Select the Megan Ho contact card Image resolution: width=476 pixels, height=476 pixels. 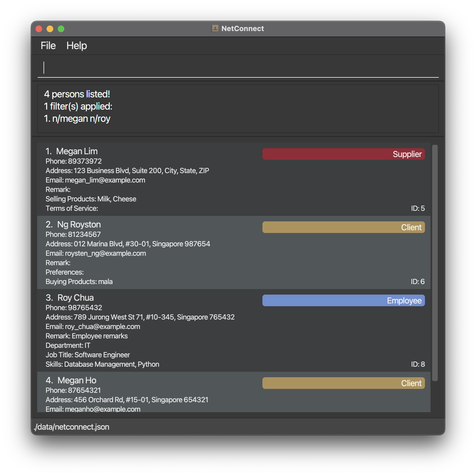tap(234, 392)
